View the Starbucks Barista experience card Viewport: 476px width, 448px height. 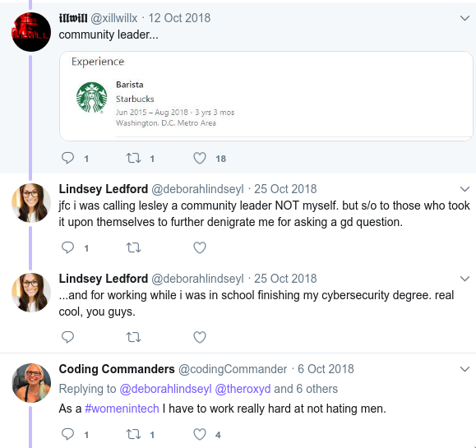point(266,96)
